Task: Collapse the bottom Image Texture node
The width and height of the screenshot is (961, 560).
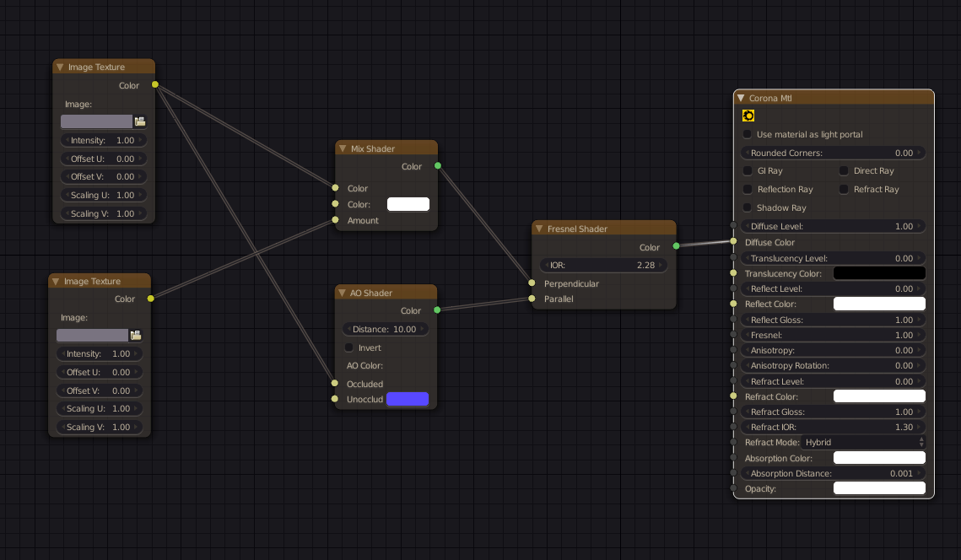Action: 56,281
